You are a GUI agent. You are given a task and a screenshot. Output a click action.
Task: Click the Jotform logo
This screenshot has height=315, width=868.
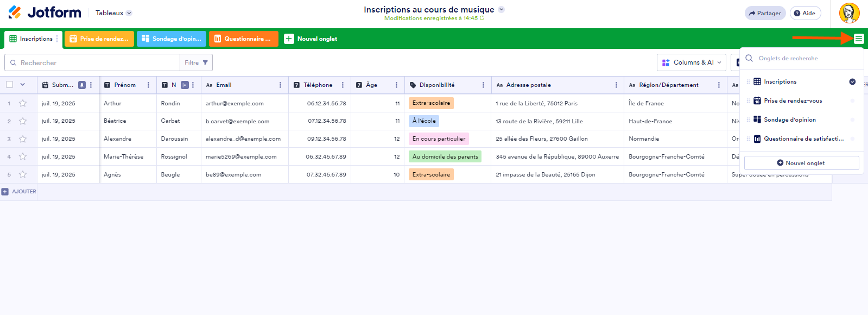45,12
